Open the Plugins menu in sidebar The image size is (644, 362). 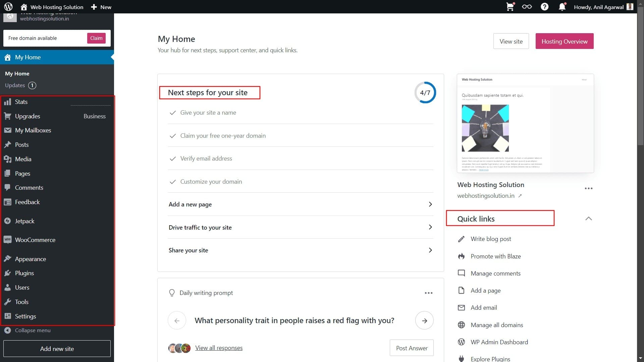pyautogui.click(x=24, y=273)
